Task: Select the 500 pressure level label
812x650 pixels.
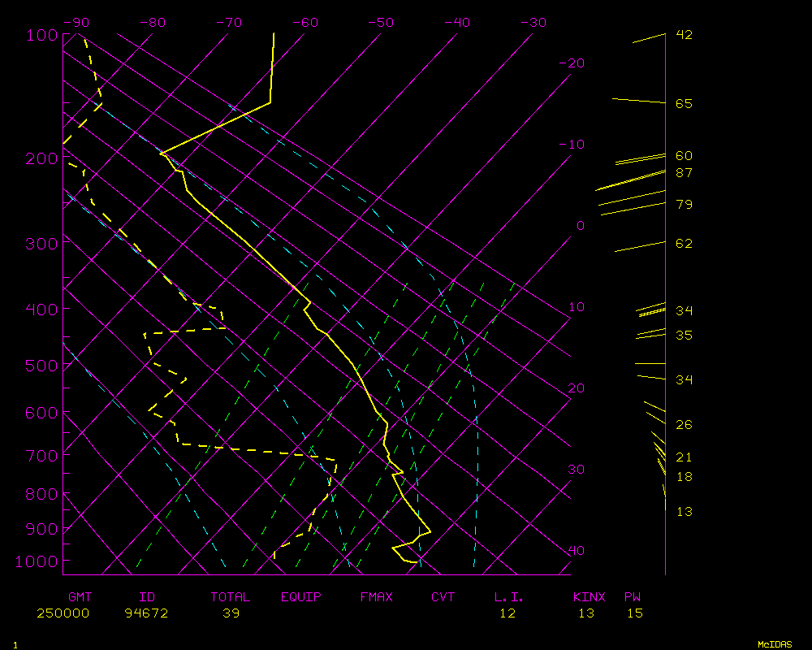Action: pos(39,366)
